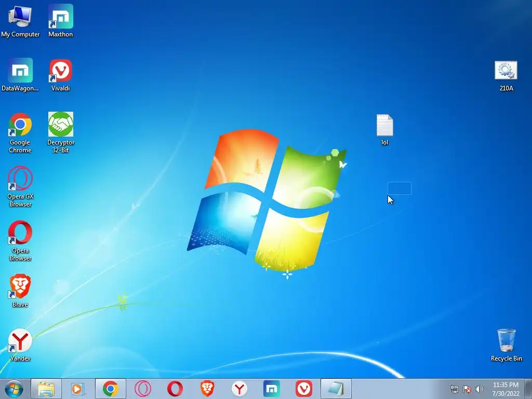
Task: Switch to the Notepad taskbar window
Action: coord(336,389)
